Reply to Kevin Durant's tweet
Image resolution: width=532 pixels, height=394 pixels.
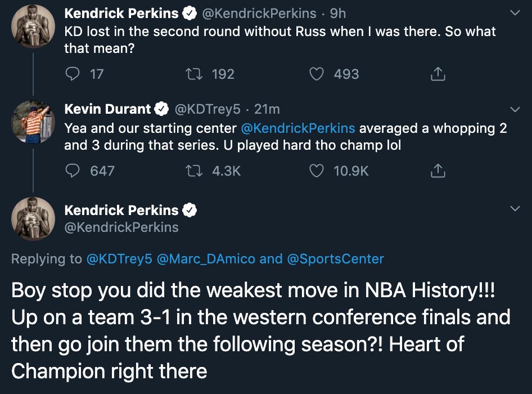[x=73, y=171]
